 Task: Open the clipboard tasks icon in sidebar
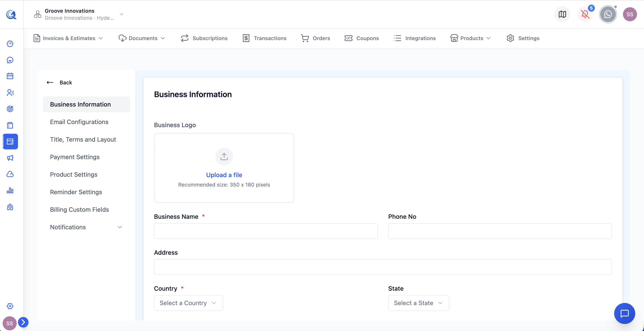coord(10,125)
